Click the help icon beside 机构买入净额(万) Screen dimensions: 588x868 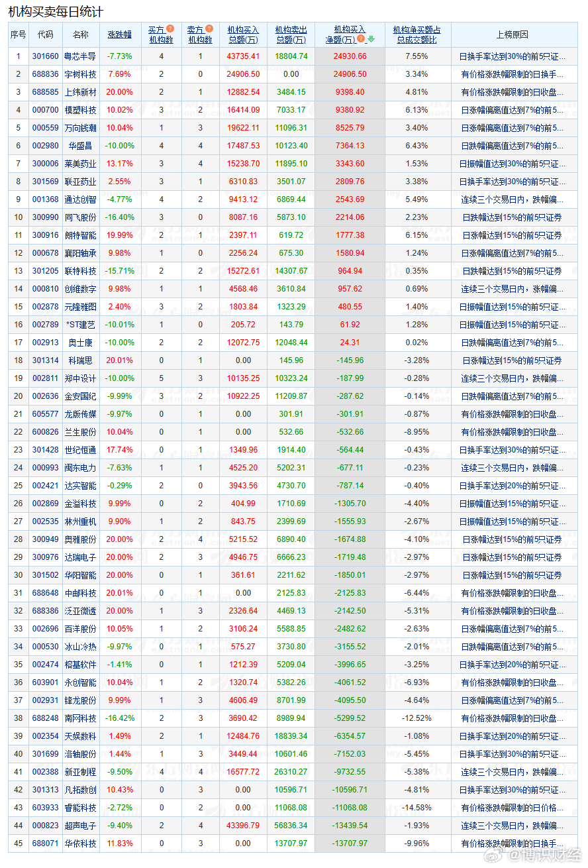click(x=362, y=39)
